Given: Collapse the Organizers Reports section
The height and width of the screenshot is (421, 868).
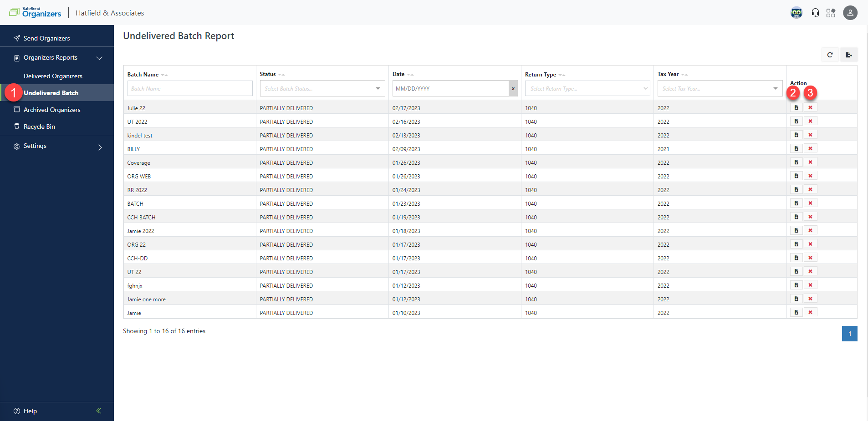Looking at the screenshot, I should coord(100,58).
